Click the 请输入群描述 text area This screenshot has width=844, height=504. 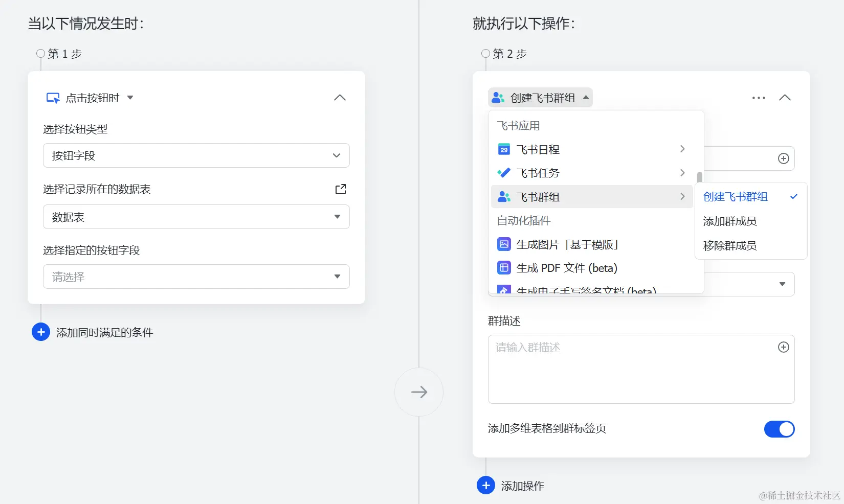coord(641,369)
